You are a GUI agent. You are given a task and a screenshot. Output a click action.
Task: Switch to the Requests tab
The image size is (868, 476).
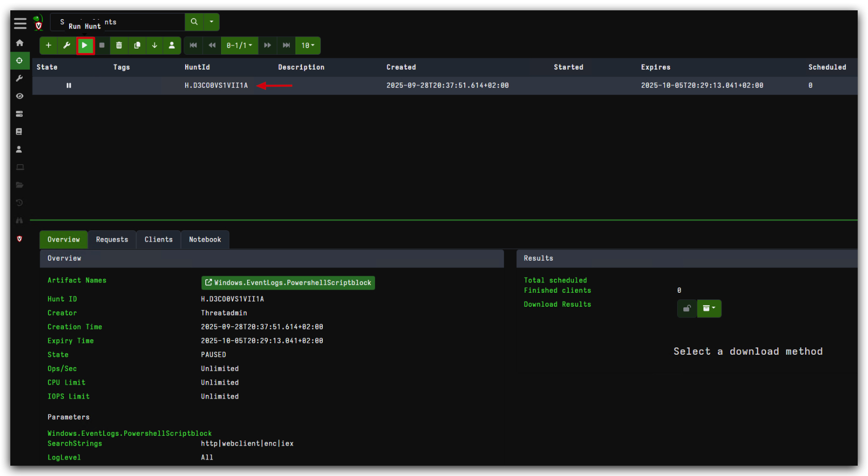tap(112, 240)
